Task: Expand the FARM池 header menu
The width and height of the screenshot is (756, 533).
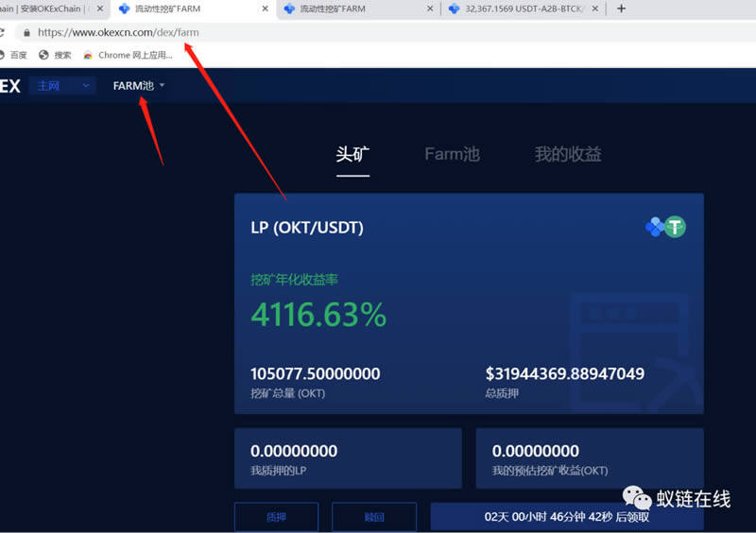Action: (x=139, y=86)
